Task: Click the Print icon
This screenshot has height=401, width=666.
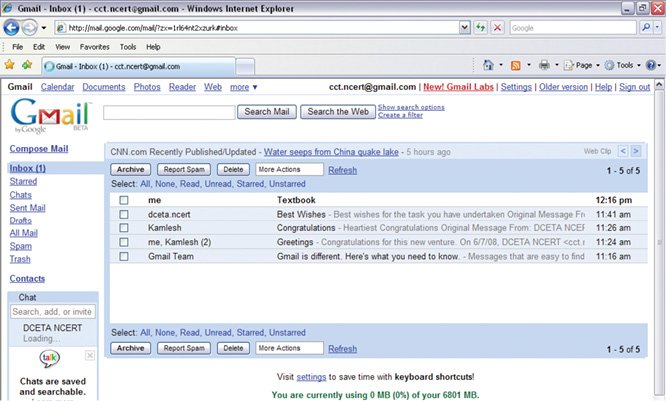Action: tap(544, 65)
